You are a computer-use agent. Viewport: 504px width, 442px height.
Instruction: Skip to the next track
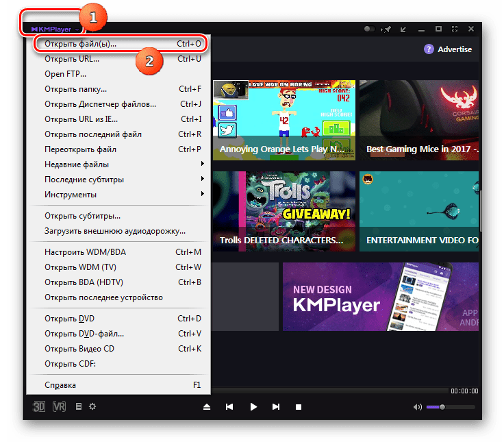(x=276, y=406)
